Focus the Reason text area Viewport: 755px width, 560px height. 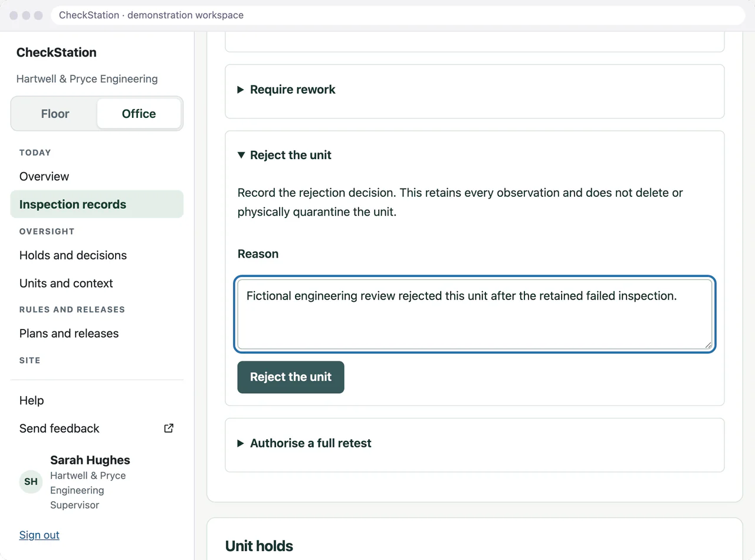[475, 314]
